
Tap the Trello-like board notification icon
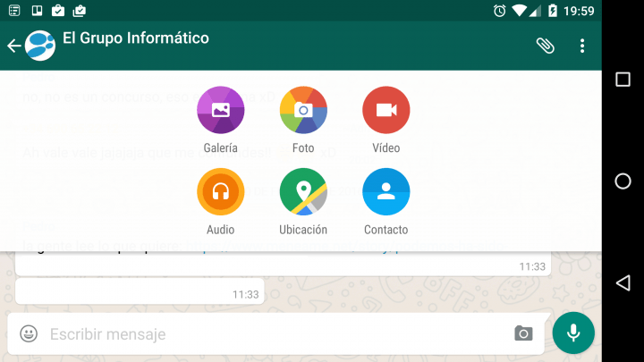point(37,11)
